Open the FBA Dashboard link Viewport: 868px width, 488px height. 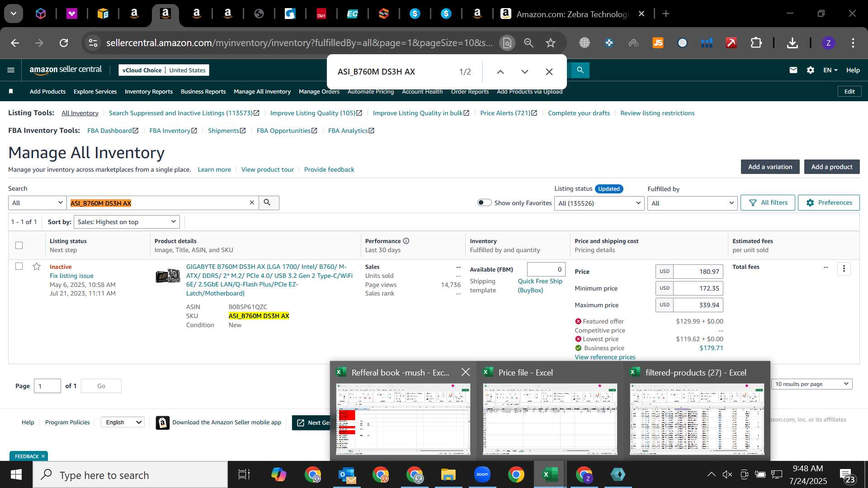point(113,131)
